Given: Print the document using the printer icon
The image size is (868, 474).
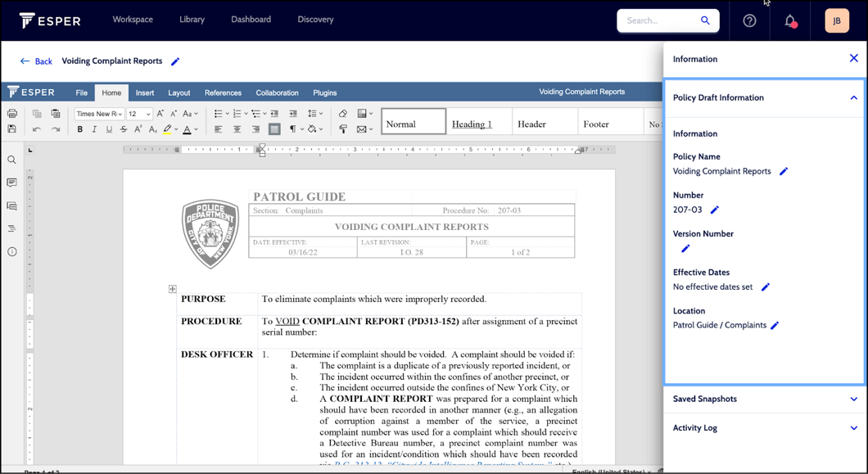Looking at the screenshot, I should (12, 114).
